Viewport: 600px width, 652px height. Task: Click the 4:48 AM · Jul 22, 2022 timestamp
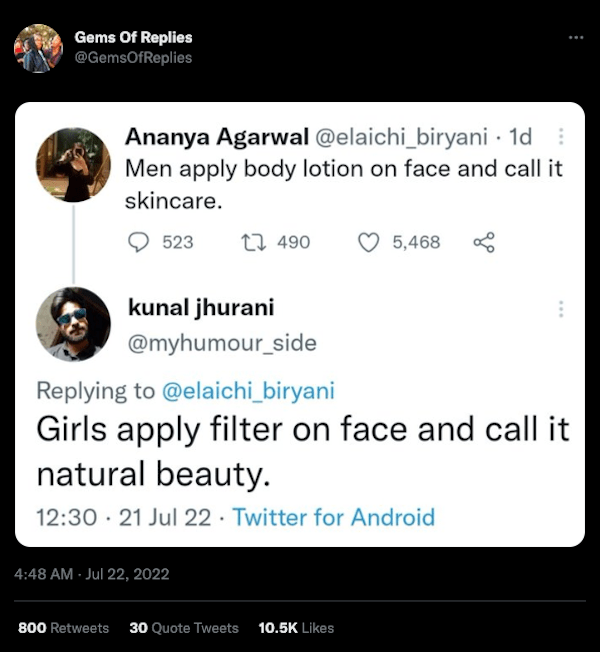pyautogui.click(x=92, y=574)
